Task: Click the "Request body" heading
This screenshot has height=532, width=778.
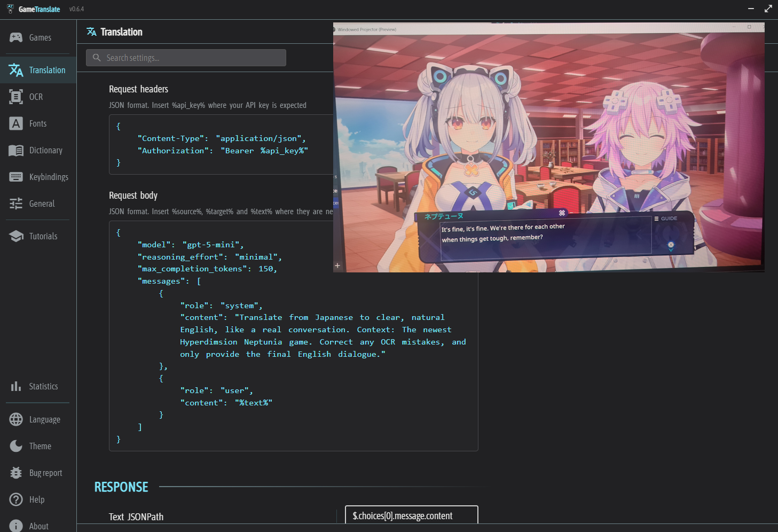Action: coord(133,195)
